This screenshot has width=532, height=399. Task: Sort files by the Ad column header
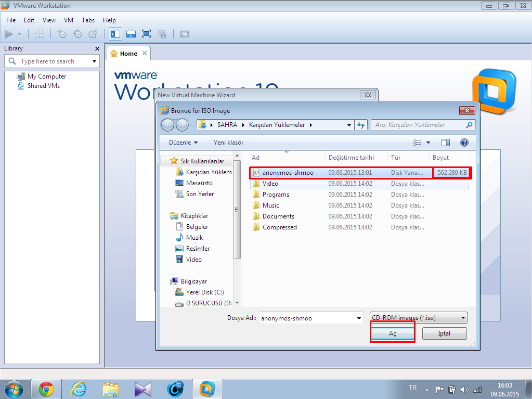[287, 158]
